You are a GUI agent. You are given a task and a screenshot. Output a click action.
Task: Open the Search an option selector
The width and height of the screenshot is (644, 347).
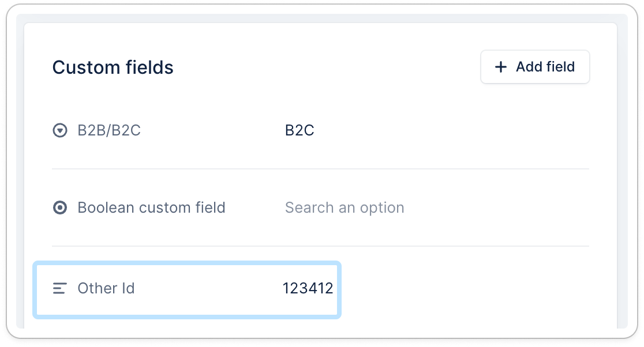pyautogui.click(x=345, y=208)
